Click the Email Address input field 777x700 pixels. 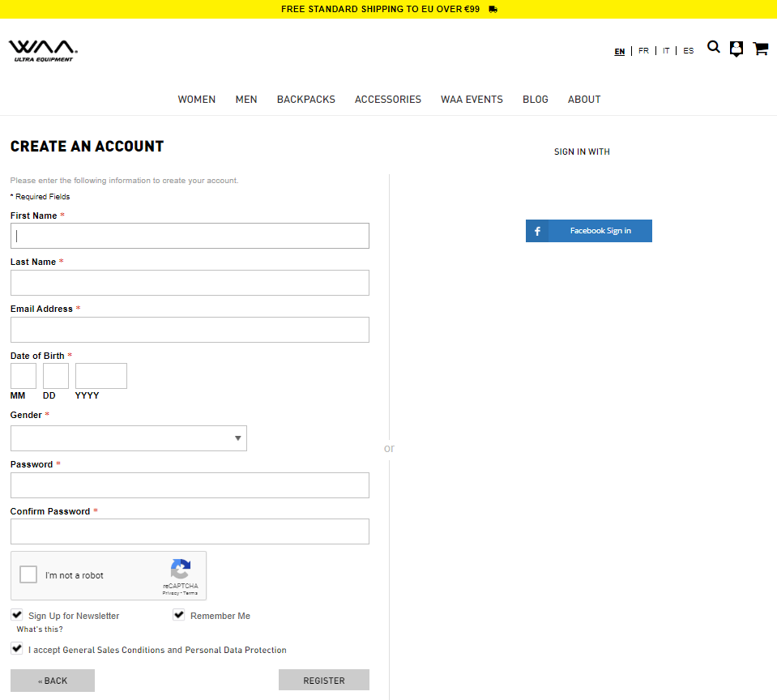pyautogui.click(x=190, y=330)
